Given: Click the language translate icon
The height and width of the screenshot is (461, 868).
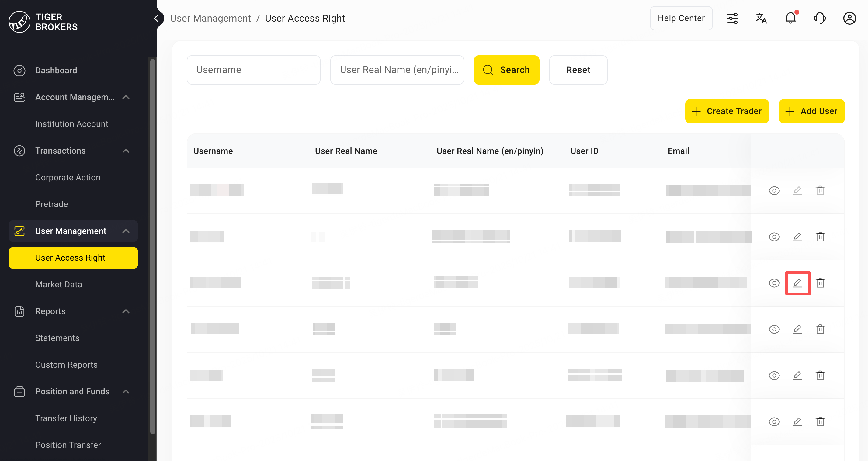Looking at the screenshot, I should click(x=761, y=18).
